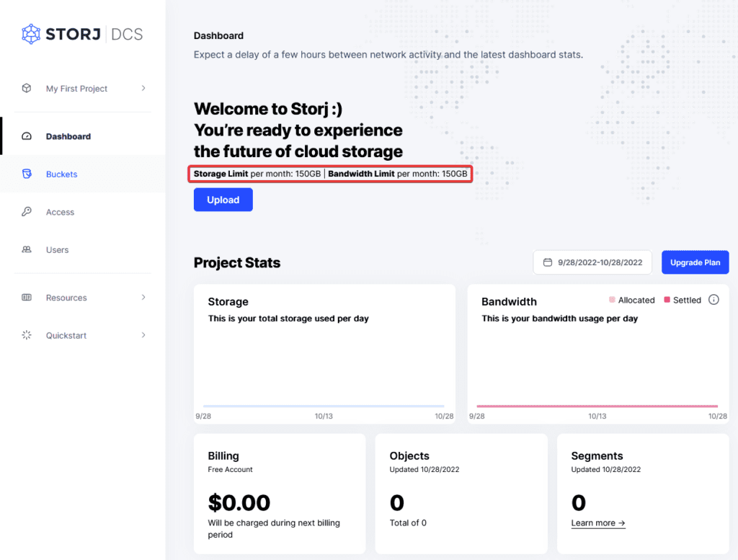Click the STORJ DCS wordmark
Viewport: 738px width, 560px height.
coord(94,34)
